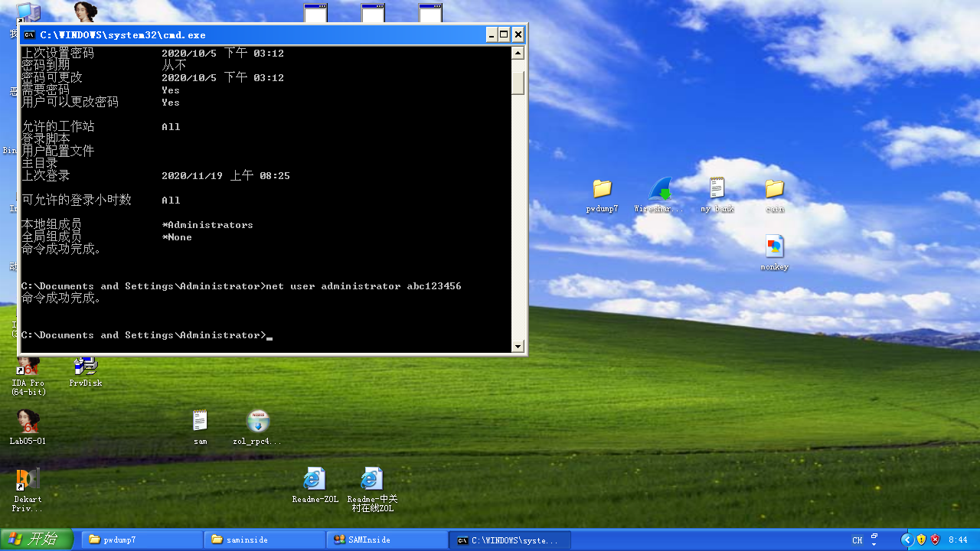Viewport: 980px width, 551px height.
Task: Show hidden tray icons with the arrow
Action: (x=907, y=540)
